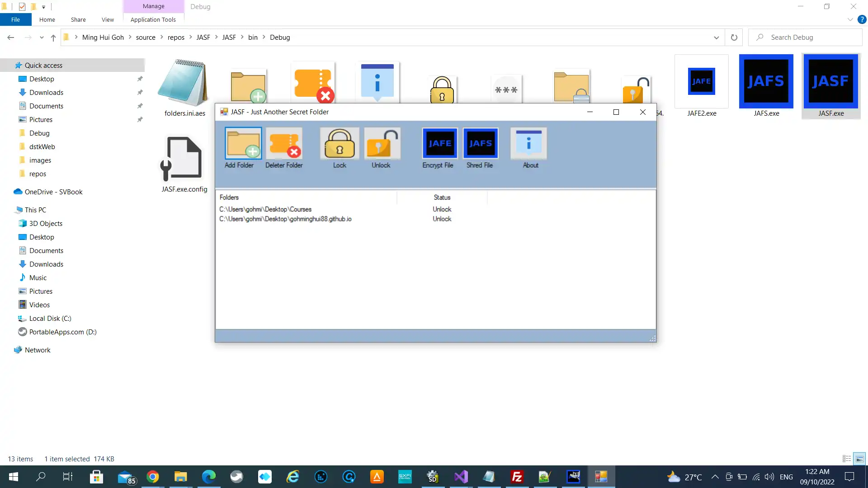Click the Unlock status for github.io folder
868x488 pixels.
(442, 219)
